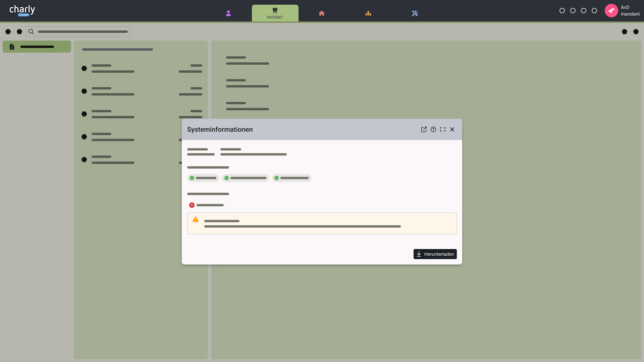Select the document sidebar item
The image size is (644, 362).
click(x=37, y=47)
